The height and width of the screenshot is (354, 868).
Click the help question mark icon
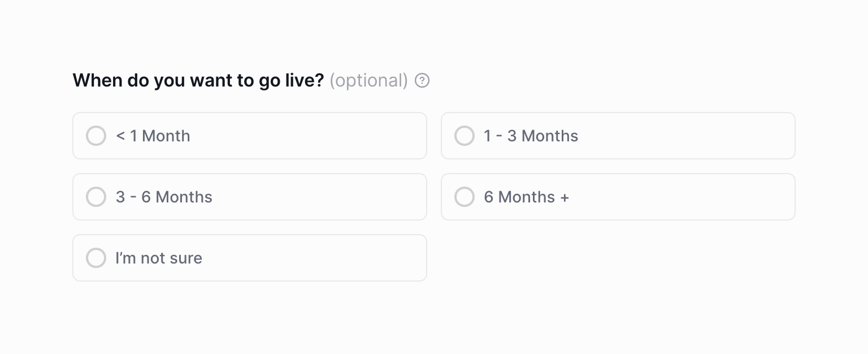click(x=422, y=81)
